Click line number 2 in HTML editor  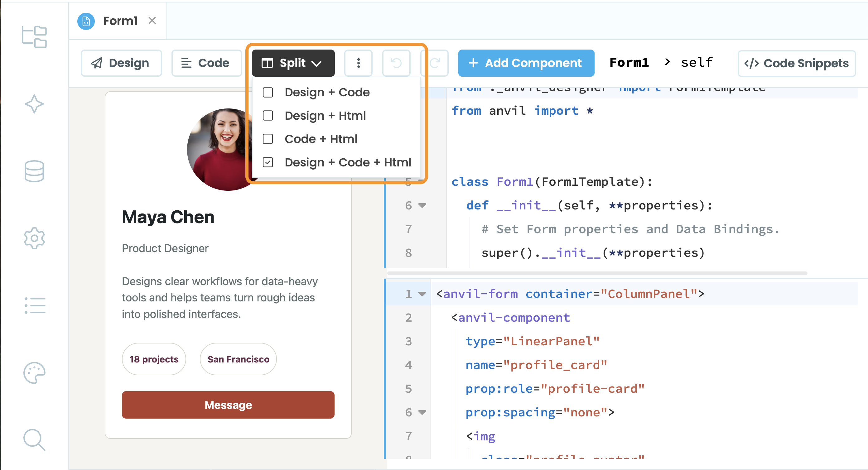tap(408, 317)
